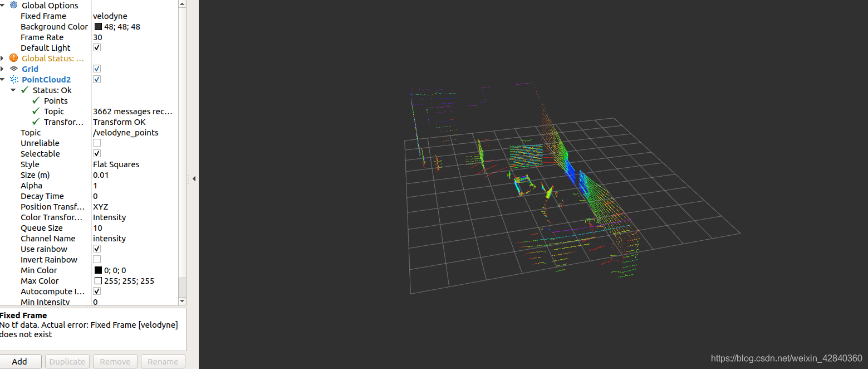868x369 pixels.
Task: Click the green Status: Ok checkmark icon
Action: (24, 90)
